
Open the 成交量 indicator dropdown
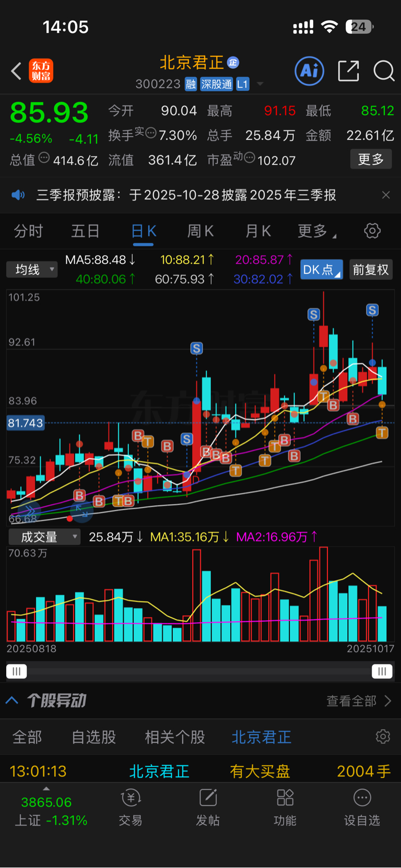44,537
